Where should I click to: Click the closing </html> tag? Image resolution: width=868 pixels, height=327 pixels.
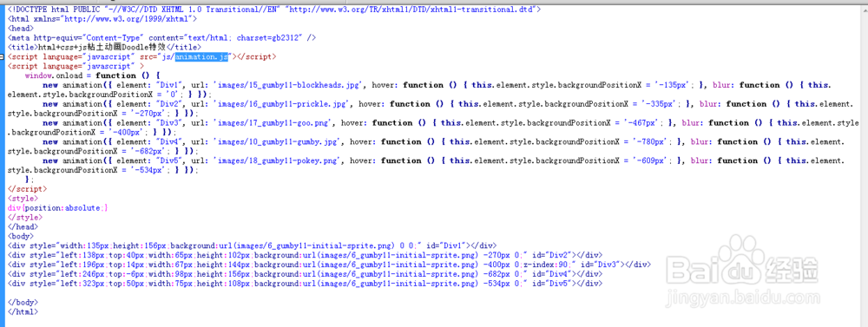click(x=23, y=311)
